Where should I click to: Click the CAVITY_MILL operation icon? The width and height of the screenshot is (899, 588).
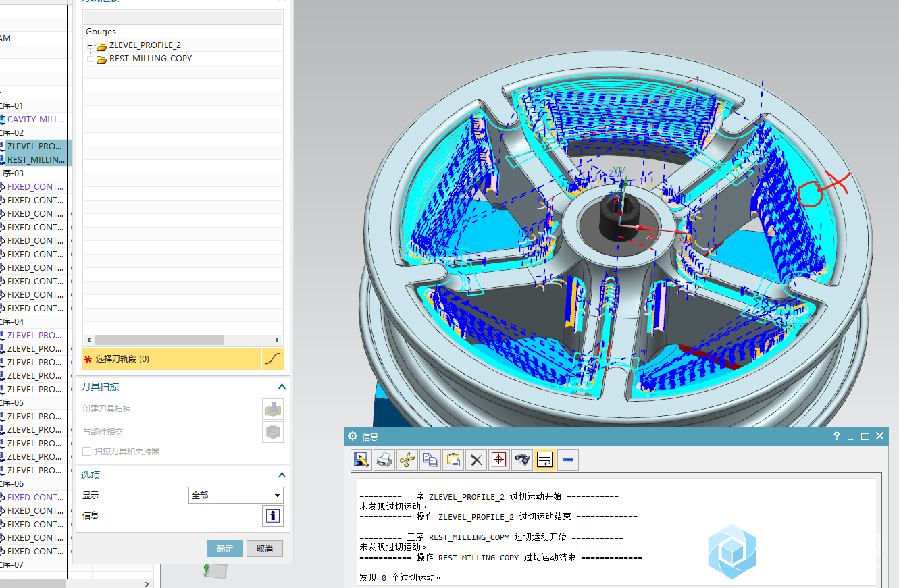coord(2,119)
